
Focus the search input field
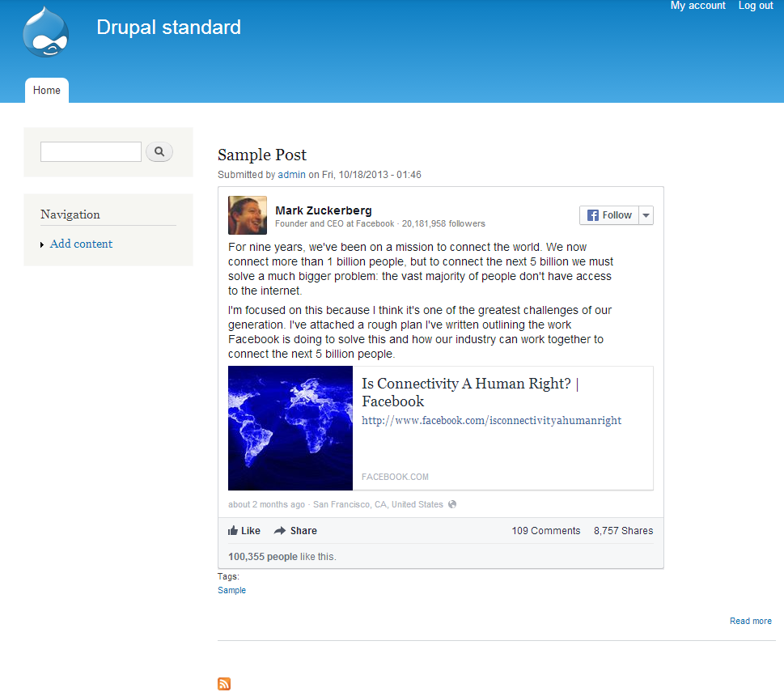click(91, 151)
